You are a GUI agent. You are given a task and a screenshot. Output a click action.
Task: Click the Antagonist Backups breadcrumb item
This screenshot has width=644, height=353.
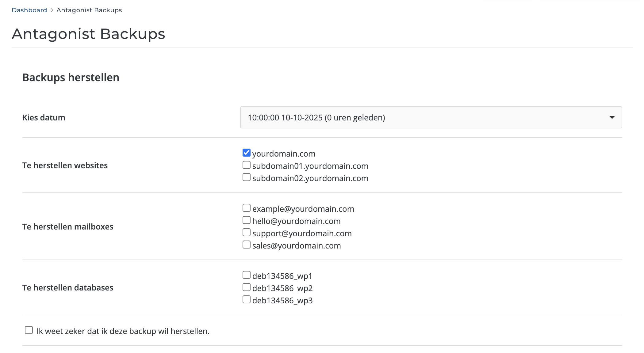(x=89, y=10)
